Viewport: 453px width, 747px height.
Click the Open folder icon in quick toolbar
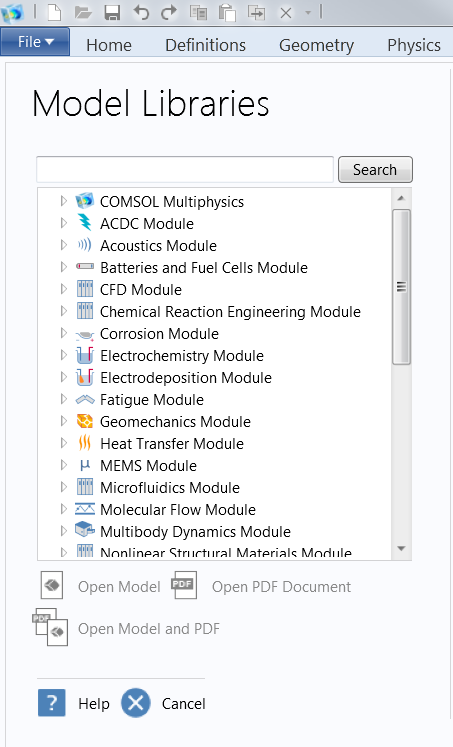point(83,12)
